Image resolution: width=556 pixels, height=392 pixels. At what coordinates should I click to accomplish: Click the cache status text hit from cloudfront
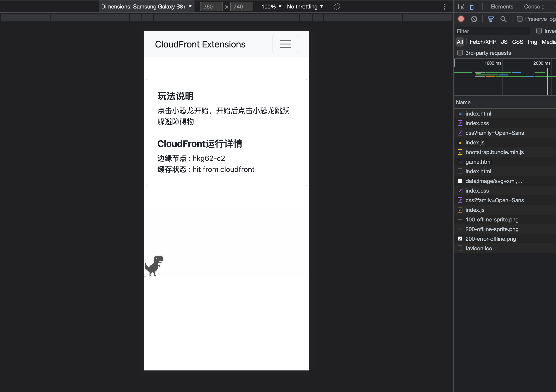point(223,169)
